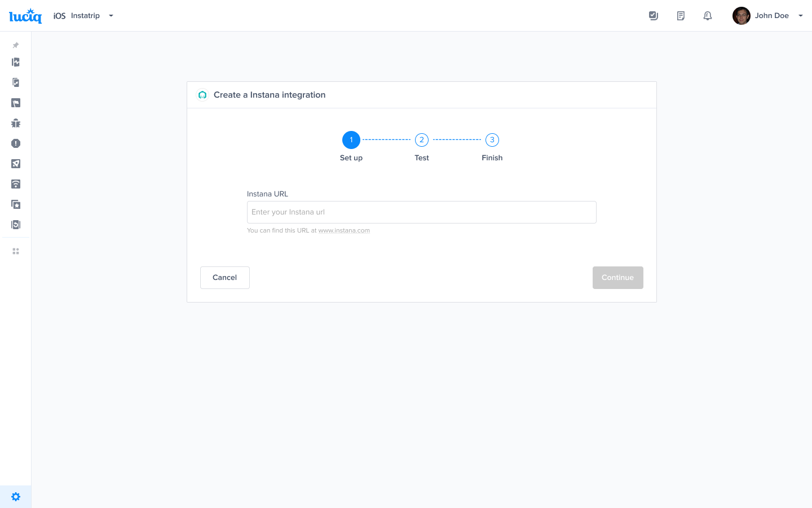The height and width of the screenshot is (508, 812).
Task: Open the refresh-phone icon in sidebar
Action: pos(16,225)
